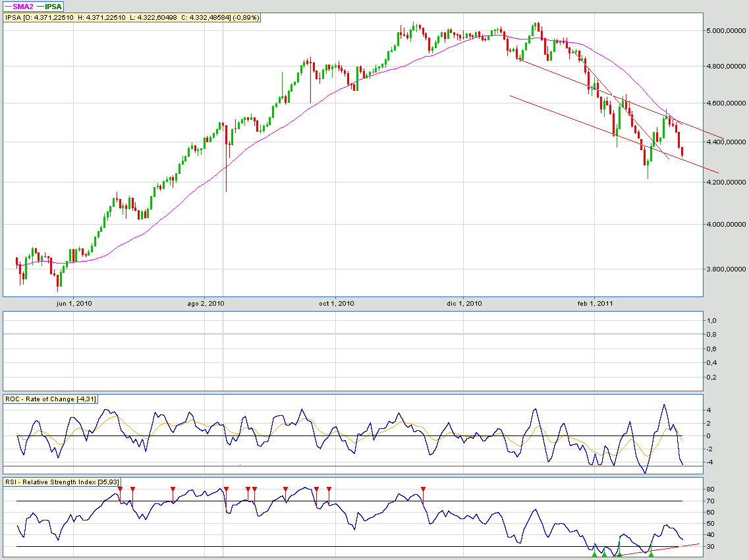Click the feb 1, 2011 date label
Image resolution: width=749 pixels, height=560 pixels.
595,304
